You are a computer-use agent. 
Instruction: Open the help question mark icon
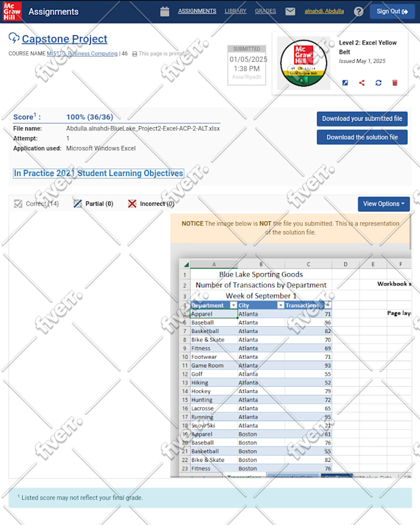[358, 11]
